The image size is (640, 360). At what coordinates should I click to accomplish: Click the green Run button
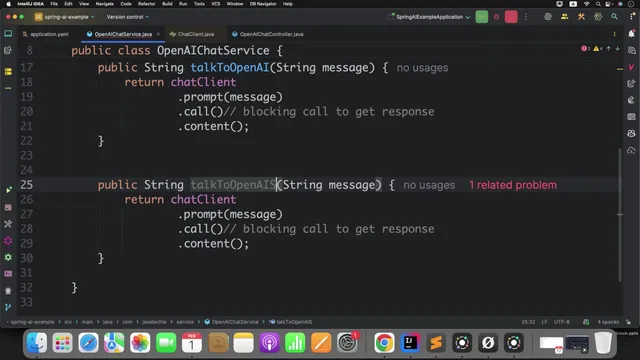point(482,17)
